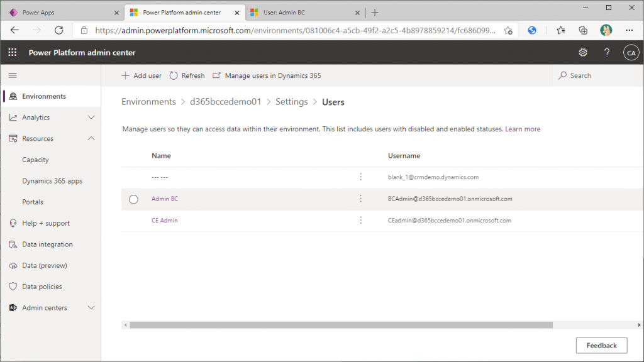Open the help question mark icon
The image size is (644, 362).
(607, 53)
